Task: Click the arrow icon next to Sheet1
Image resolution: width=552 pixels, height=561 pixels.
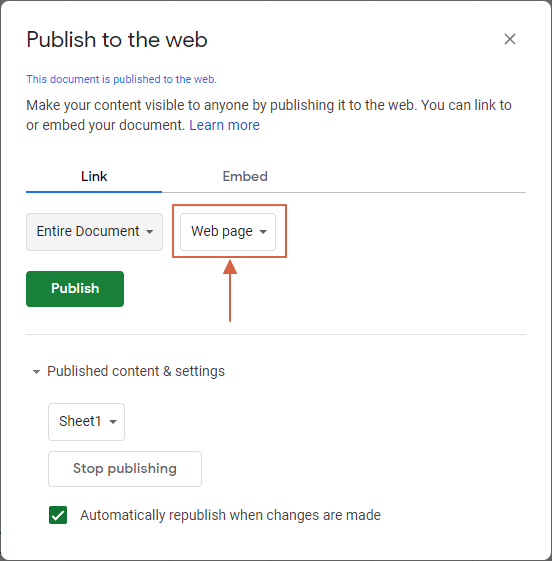Action: [113, 422]
